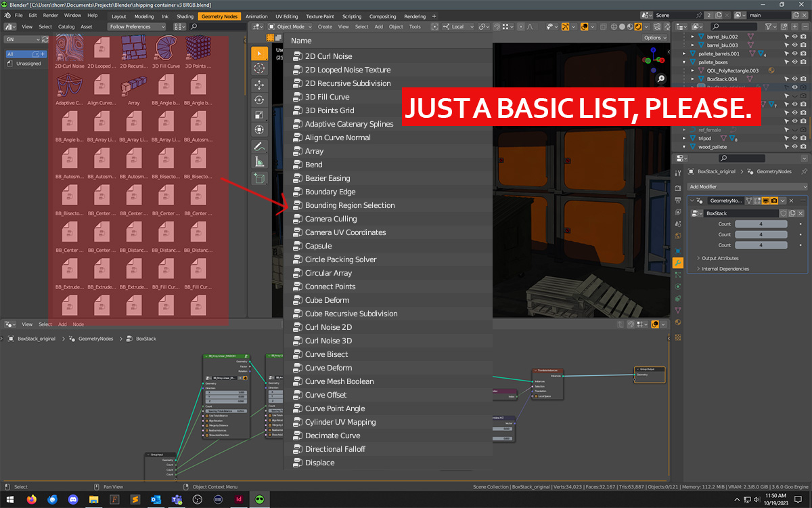
Task: Select the Unassigned catalog
Action: pos(28,64)
